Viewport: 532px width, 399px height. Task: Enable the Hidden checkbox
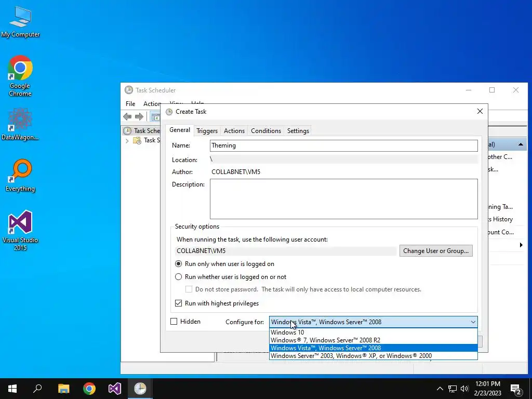tap(174, 322)
